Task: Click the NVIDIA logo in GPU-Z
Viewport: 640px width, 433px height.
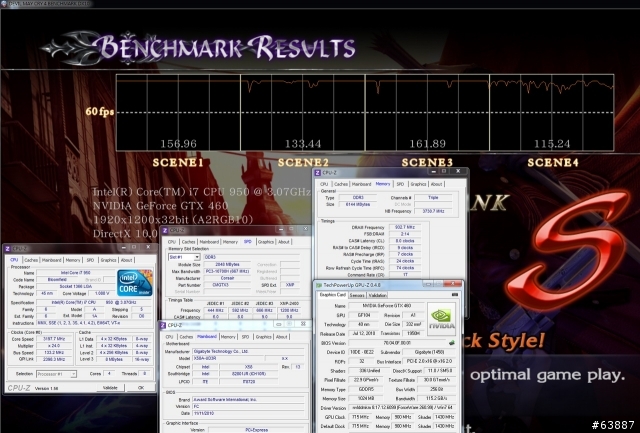Action: tap(441, 319)
